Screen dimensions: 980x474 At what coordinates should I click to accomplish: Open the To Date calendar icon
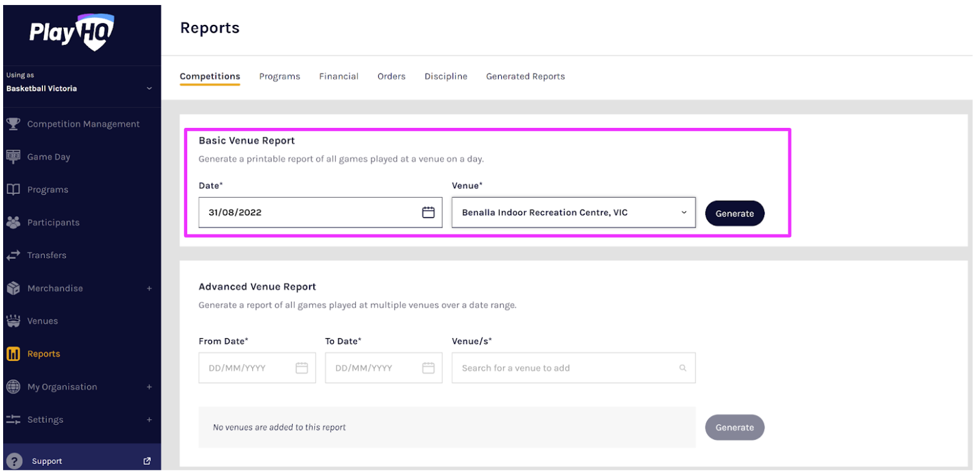428,368
